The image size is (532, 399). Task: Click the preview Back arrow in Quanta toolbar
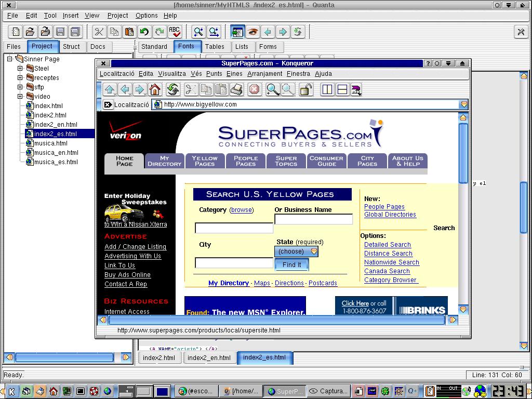(268, 32)
